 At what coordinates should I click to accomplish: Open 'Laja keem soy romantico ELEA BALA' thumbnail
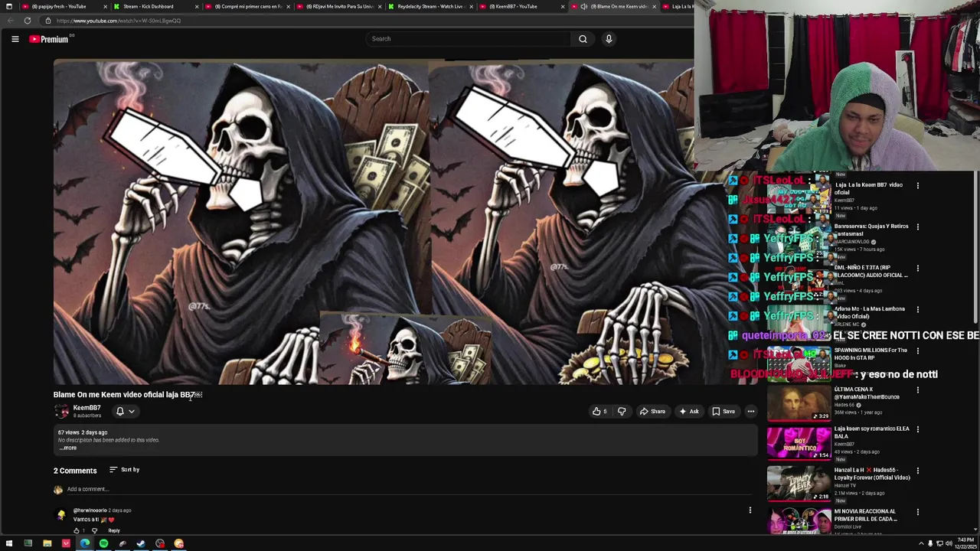pos(799,443)
